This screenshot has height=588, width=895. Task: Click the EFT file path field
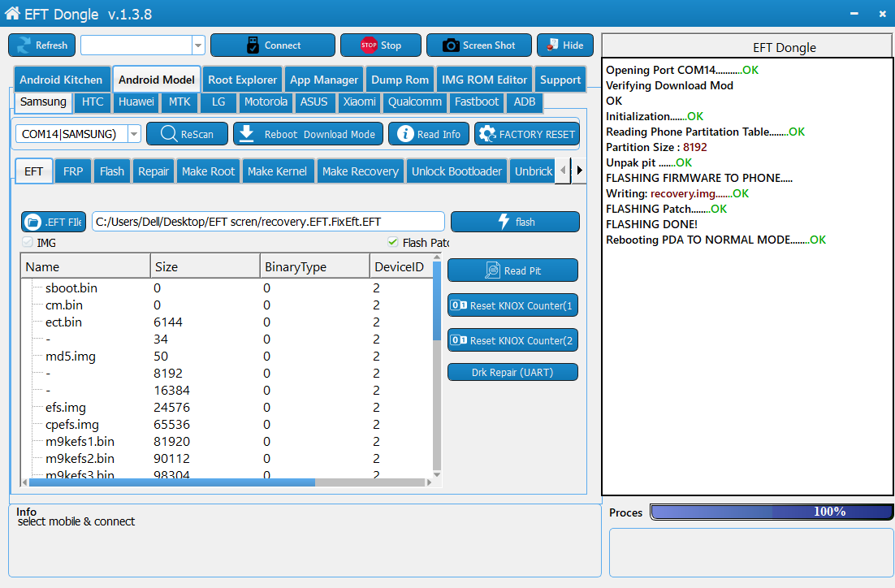click(x=268, y=222)
